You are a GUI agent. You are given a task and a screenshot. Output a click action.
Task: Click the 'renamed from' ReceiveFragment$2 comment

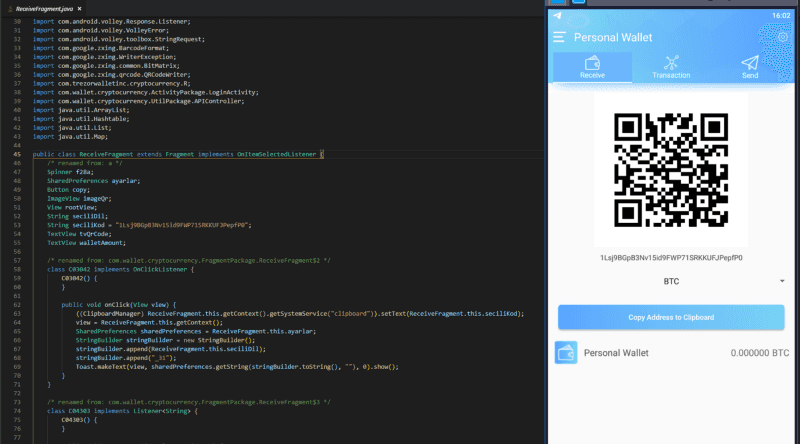click(189, 260)
